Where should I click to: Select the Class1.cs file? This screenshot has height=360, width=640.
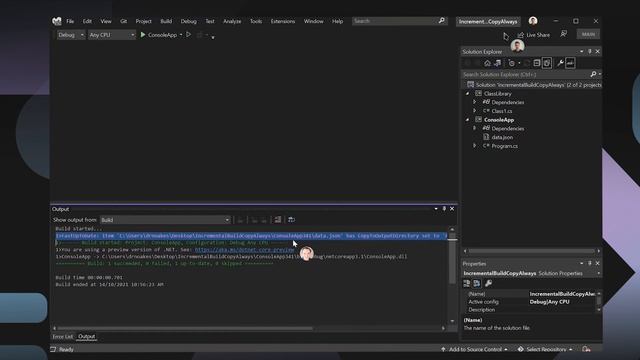tap(502, 111)
